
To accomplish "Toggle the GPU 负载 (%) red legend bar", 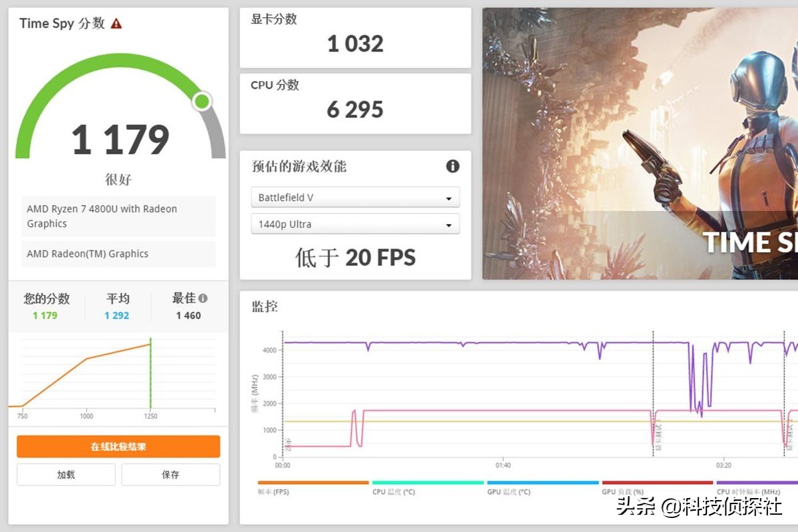I will click(x=657, y=483).
